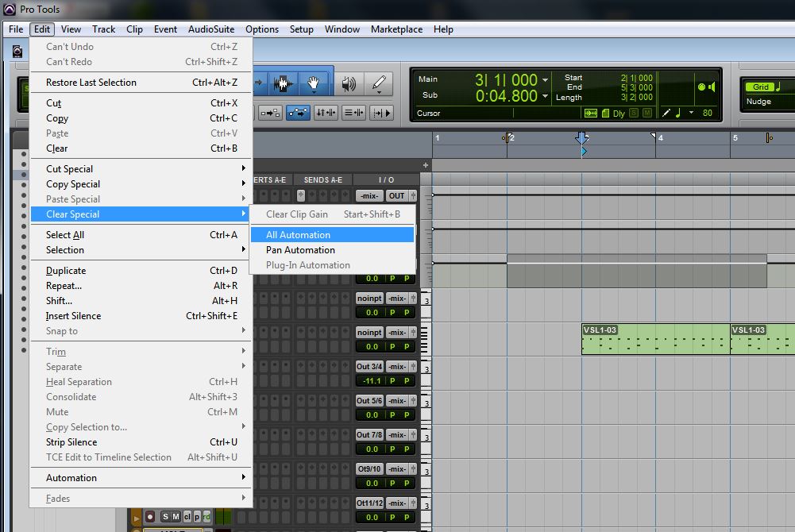Click the add-marker plus icon above tracks

coord(426,165)
